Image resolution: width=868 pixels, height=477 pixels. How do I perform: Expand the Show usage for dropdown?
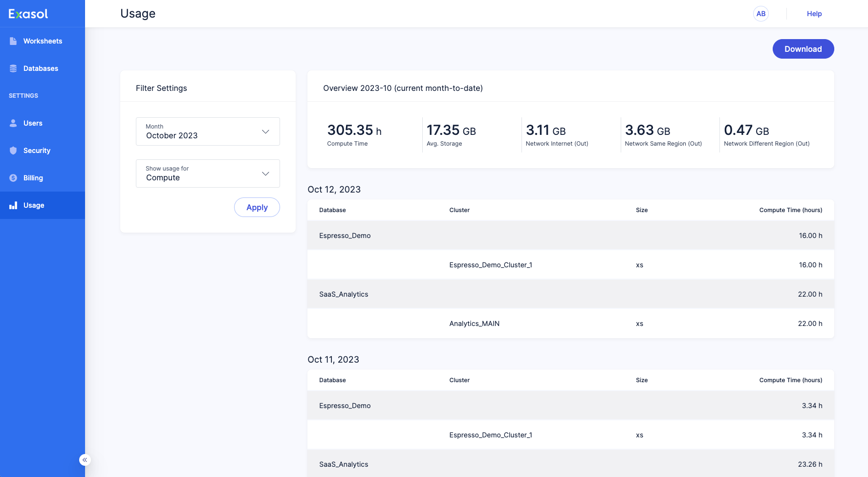click(208, 173)
